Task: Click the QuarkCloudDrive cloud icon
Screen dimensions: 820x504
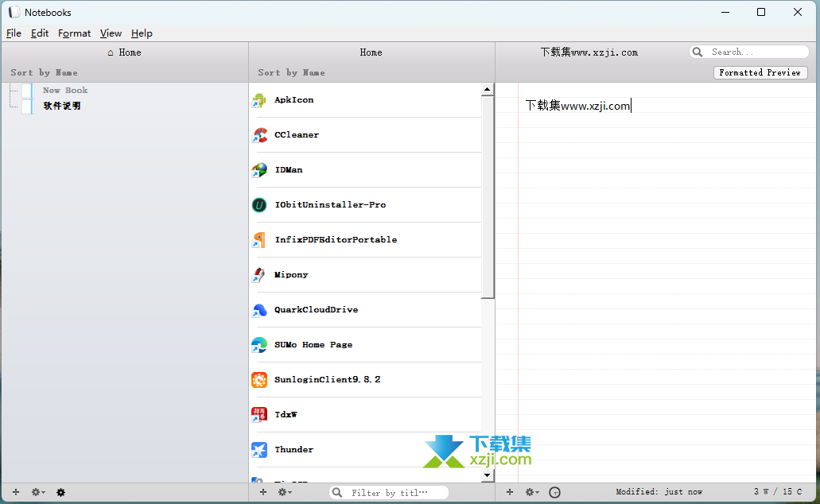Action: point(258,310)
